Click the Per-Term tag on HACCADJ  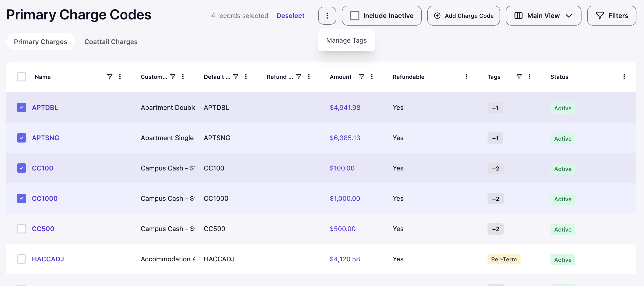click(x=504, y=259)
